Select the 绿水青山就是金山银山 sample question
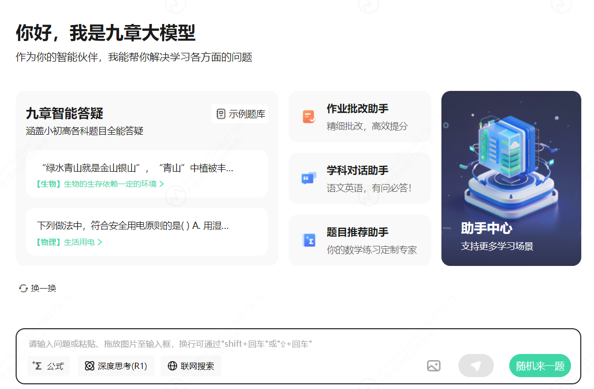Image resolution: width=594 pixels, height=389 pixels. coord(147,173)
